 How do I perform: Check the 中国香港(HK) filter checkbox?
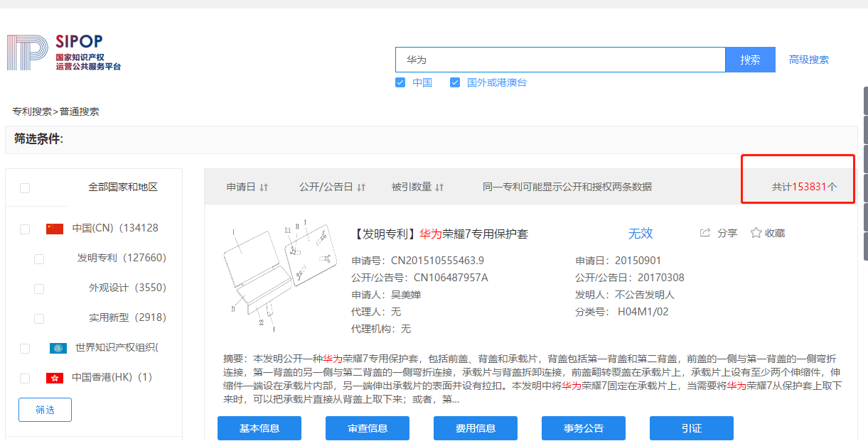[25, 379]
